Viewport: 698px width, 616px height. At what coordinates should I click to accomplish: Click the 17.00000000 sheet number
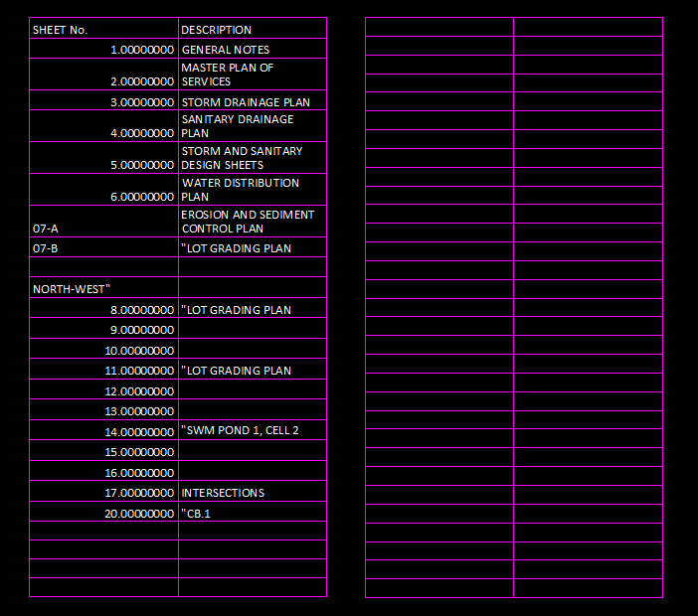(x=139, y=493)
